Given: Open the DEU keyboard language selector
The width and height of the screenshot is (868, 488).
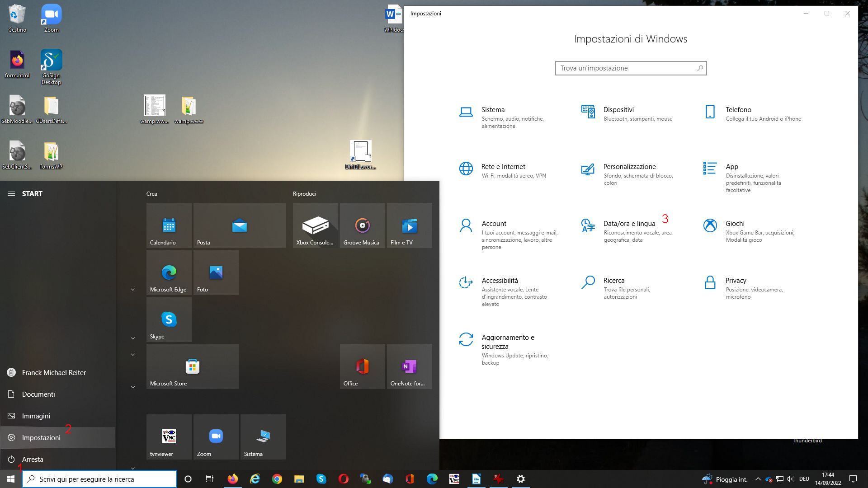Looking at the screenshot, I should pyautogui.click(x=804, y=479).
